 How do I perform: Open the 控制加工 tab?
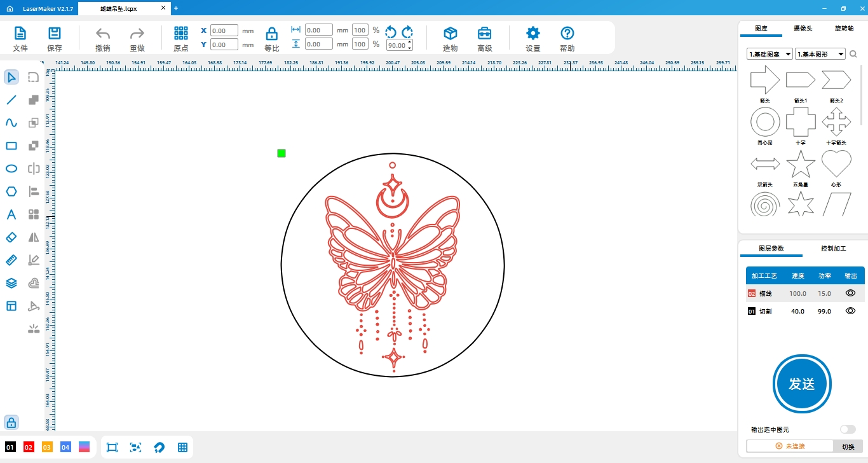pyautogui.click(x=834, y=249)
